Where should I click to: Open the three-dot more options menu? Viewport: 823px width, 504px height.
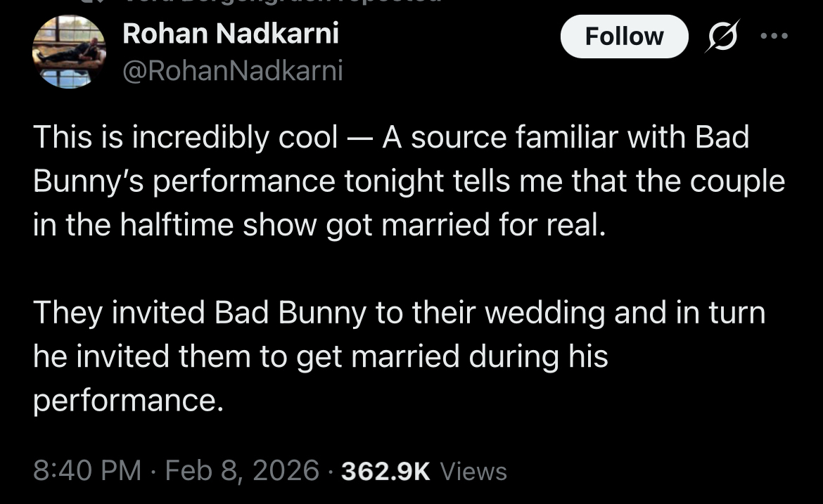click(774, 37)
